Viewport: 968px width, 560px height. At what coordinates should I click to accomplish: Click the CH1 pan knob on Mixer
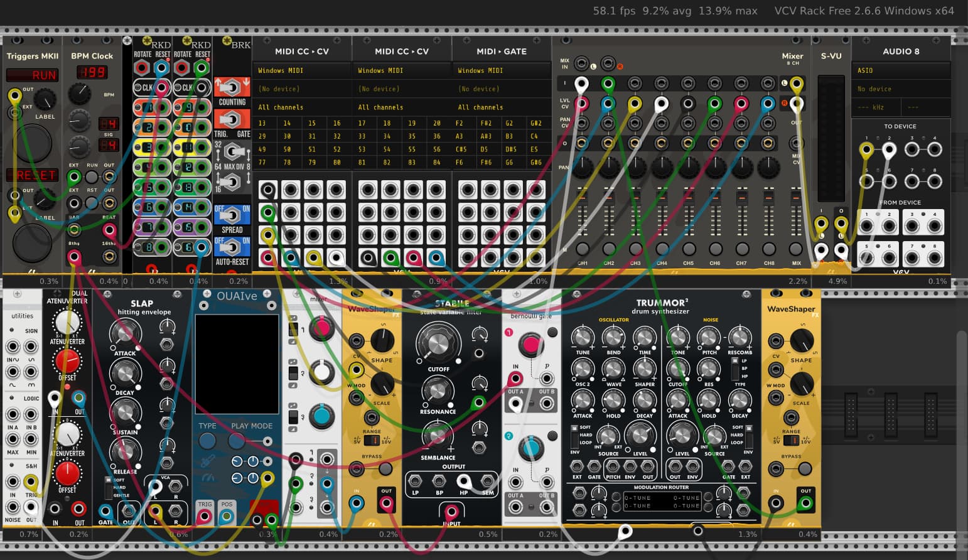(x=583, y=167)
